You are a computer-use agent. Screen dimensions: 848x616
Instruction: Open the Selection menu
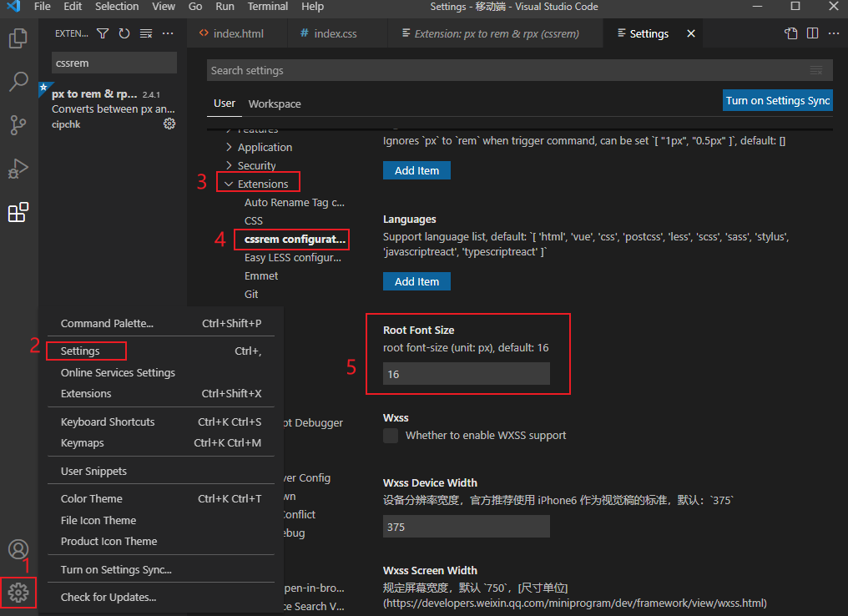click(x=117, y=7)
